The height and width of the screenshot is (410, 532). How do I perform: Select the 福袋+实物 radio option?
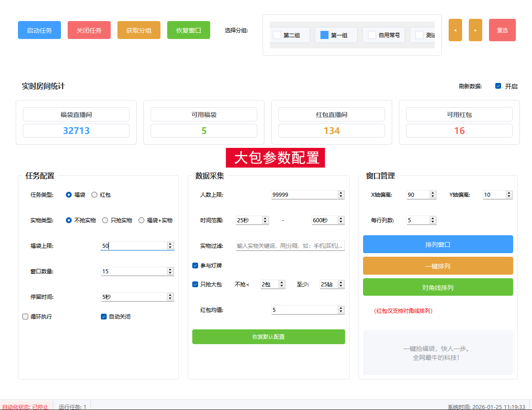click(x=142, y=220)
